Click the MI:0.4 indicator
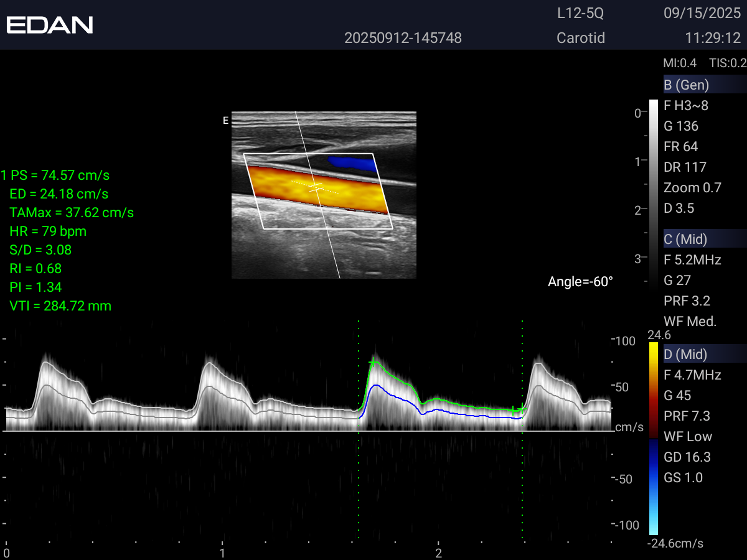The width and height of the screenshot is (747, 560). [680, 63]
